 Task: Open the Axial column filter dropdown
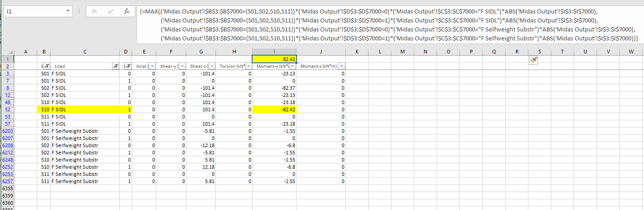click(x=151, y=66)
